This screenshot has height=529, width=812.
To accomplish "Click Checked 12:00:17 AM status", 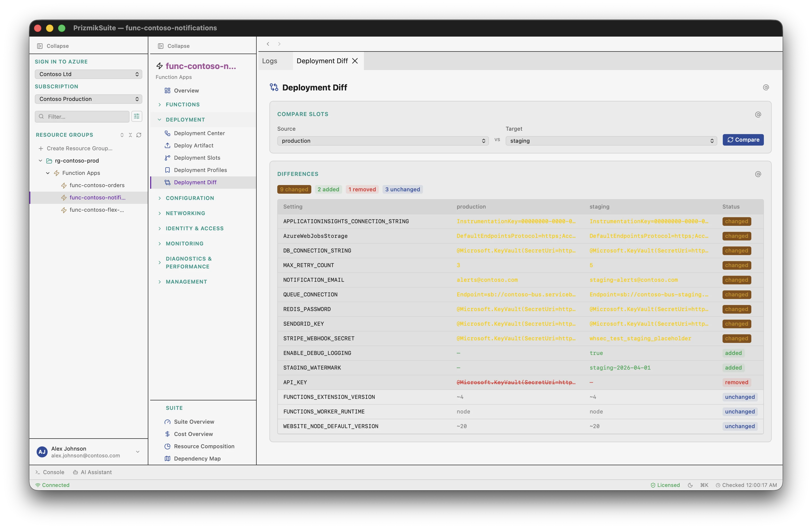I will 746,485.
